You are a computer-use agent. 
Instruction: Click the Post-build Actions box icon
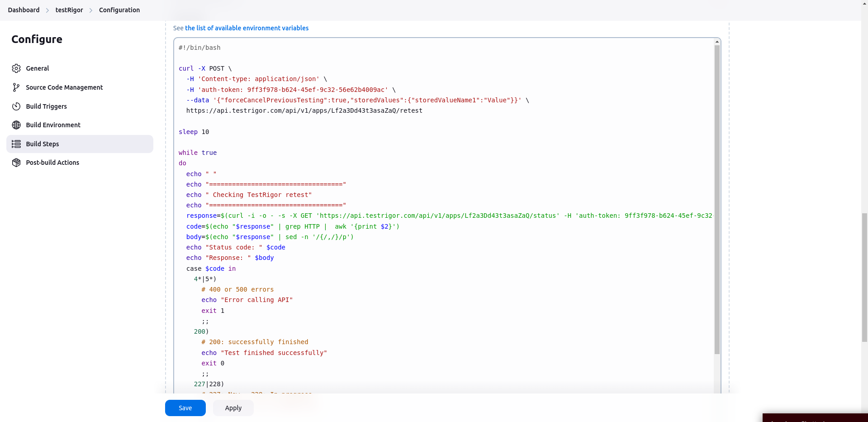coord(16,163)
